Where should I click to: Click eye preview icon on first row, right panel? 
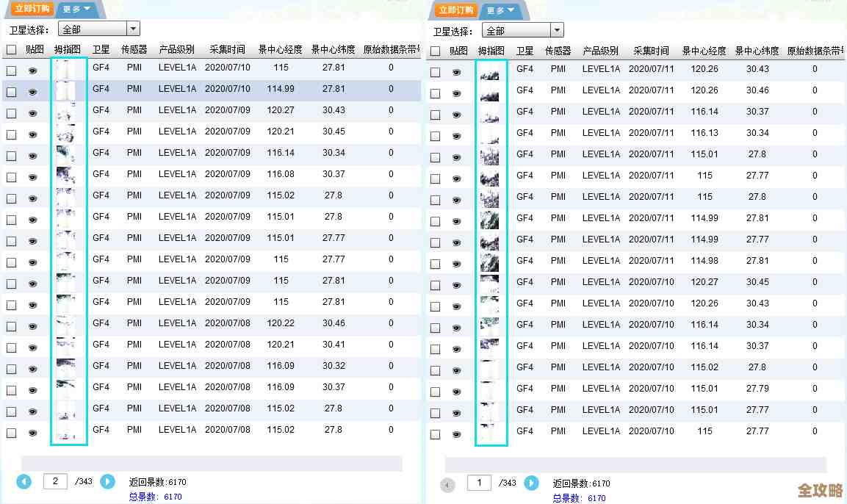coord(457,72)
